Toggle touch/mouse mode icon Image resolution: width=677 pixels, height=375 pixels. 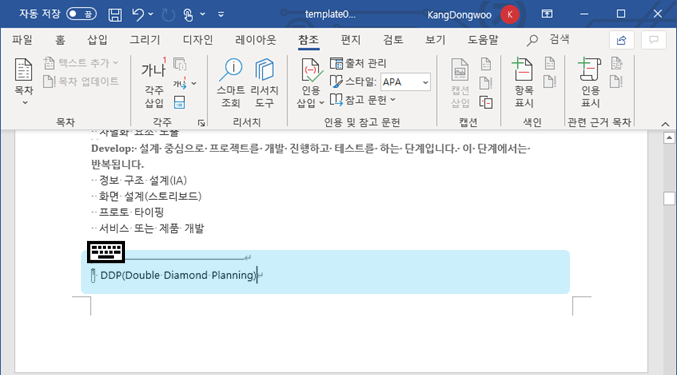point(188,15)
